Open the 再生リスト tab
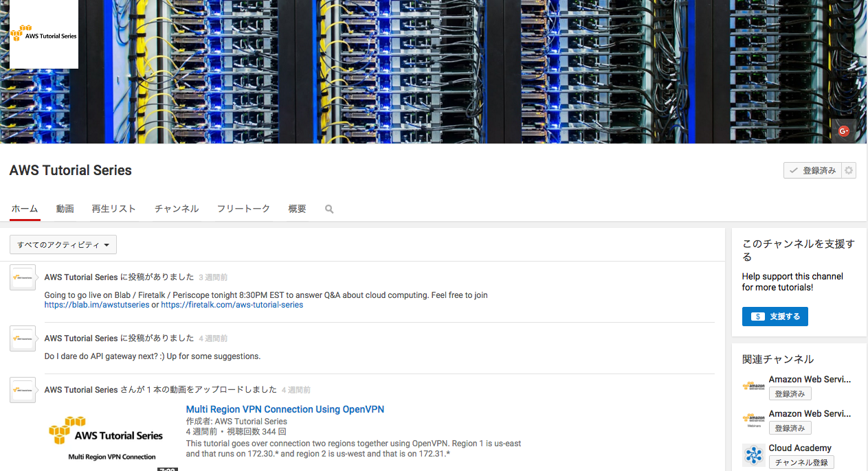868x471 pixels. coord(114,209)
